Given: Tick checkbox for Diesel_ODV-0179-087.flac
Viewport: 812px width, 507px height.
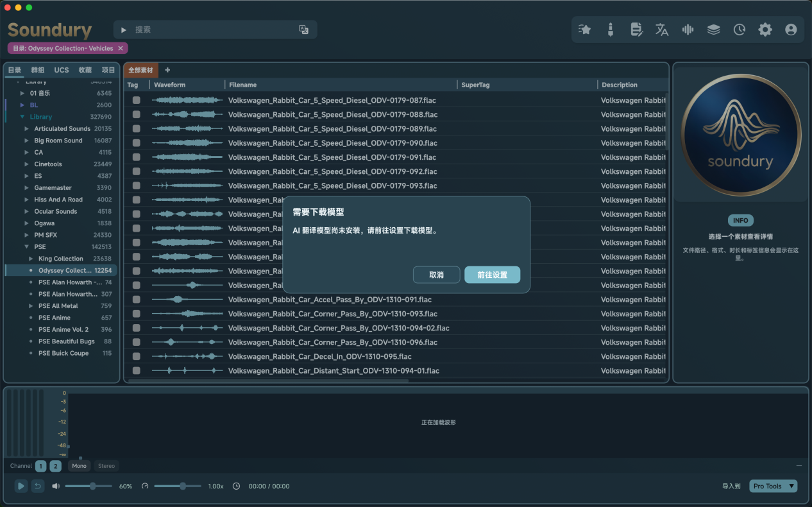Looking at the screenshot, I should pyautogui.click(x=136, y=100).
